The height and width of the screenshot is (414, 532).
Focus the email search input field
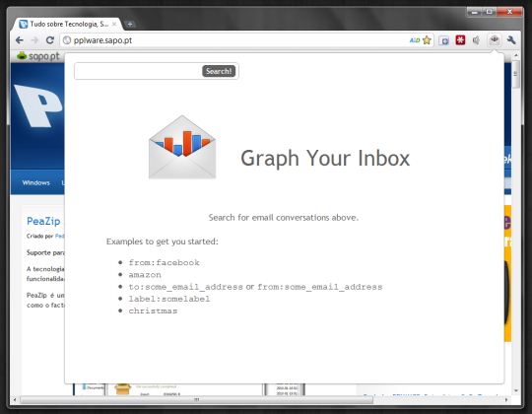pyautogui.click(x=139, y=71)
